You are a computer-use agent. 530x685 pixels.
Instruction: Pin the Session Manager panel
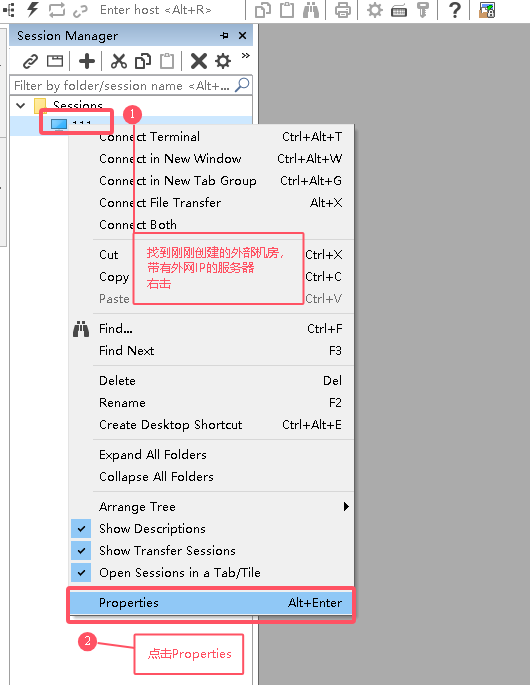[x=225, y=36]
